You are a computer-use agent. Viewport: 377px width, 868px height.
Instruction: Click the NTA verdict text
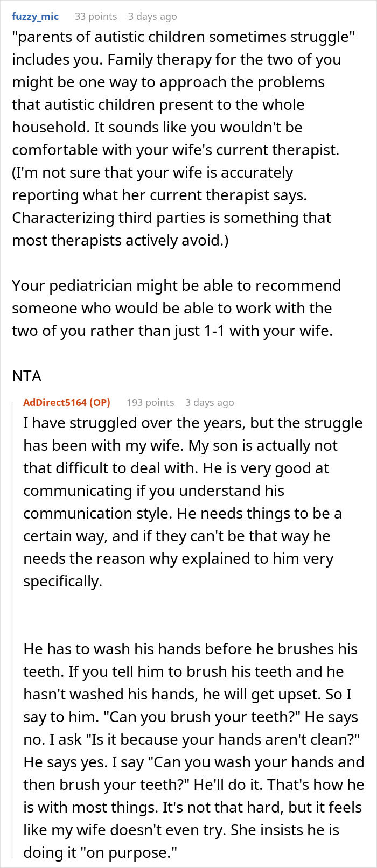(x=27, y=375)
